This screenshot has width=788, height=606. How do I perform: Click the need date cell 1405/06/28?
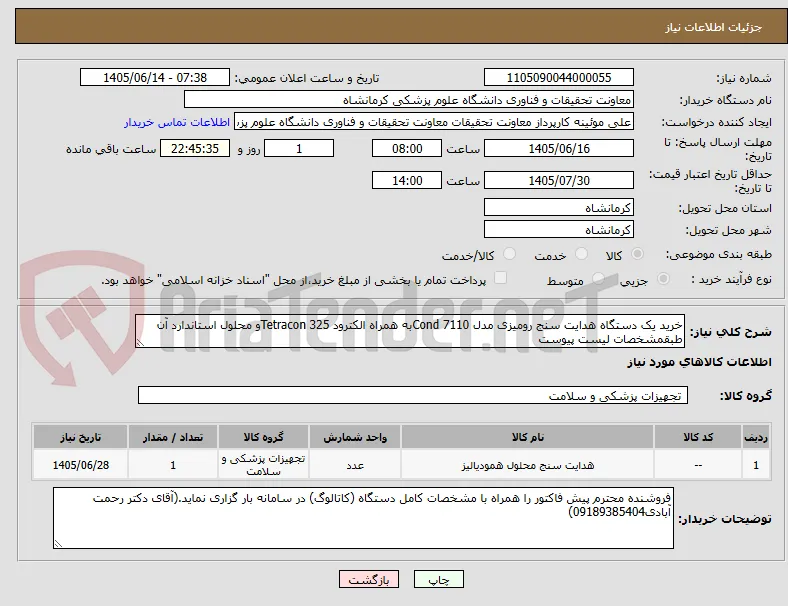[80, 465]
